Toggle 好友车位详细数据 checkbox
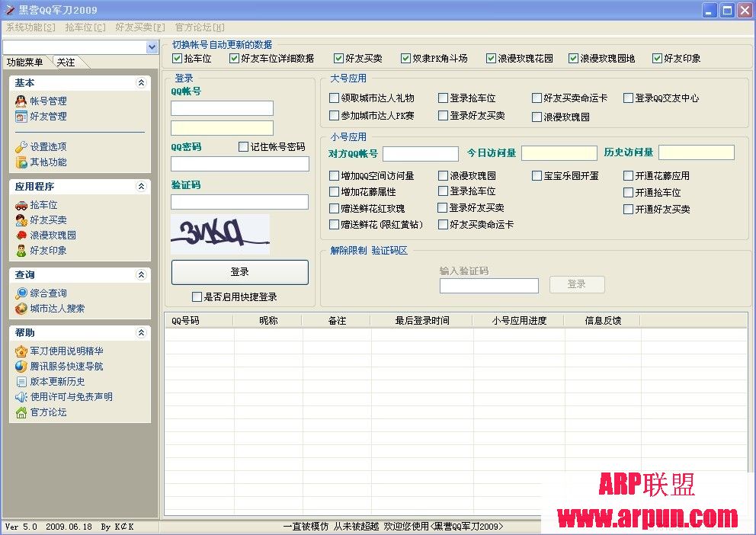756x535 pixels. tap(234, 59)
